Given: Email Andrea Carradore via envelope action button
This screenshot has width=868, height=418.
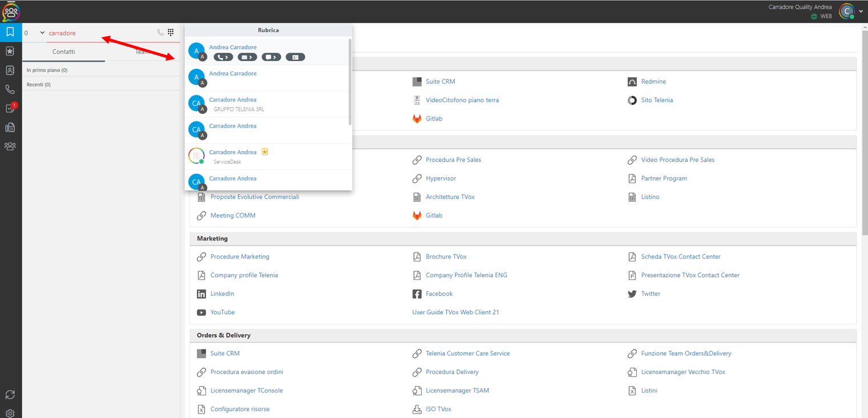Looking at the screenshot, I should 247,57.
